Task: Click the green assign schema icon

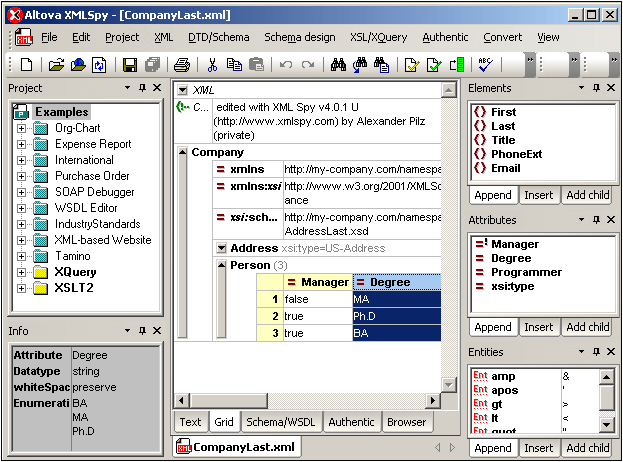Action: coord(457,64)
